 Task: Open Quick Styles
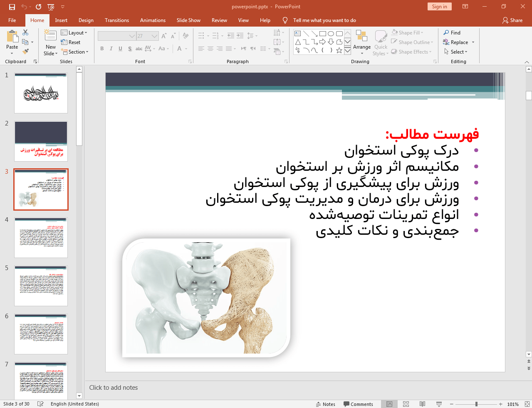point(380,42)
